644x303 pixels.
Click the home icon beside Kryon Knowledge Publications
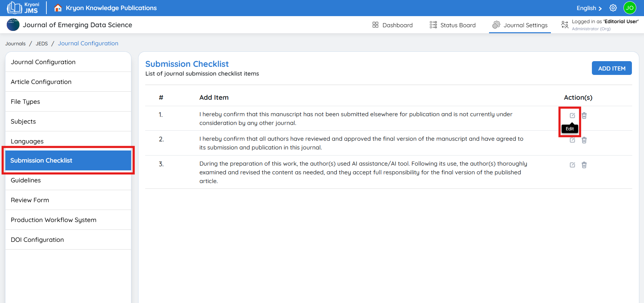pos(58,8)
